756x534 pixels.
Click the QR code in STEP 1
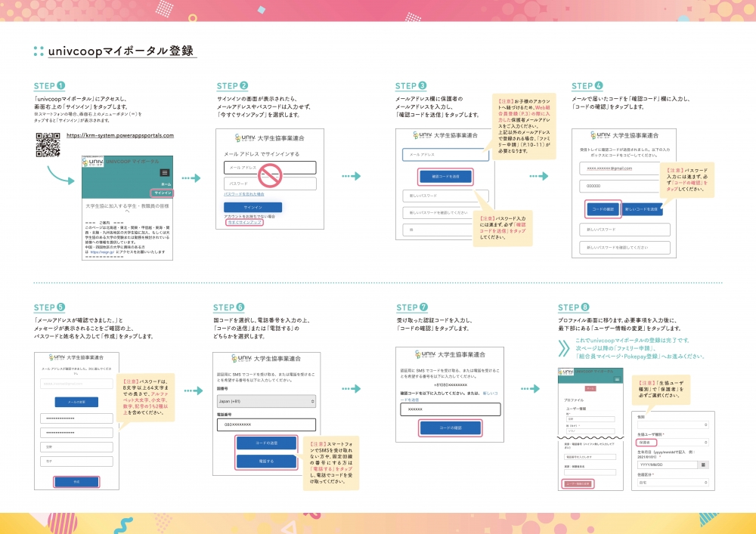point(48,144)
